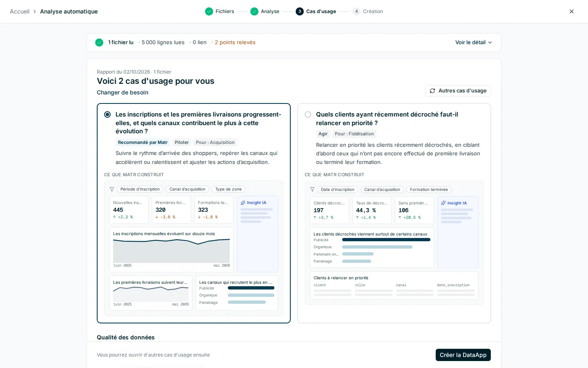
Task: Click the date_inscription column header
Action: (x=453, y=285)
